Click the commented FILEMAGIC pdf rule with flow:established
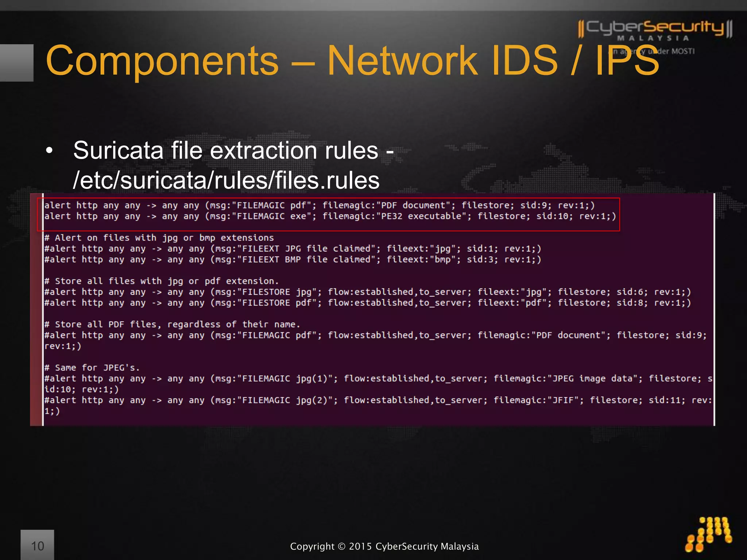Viewport: 747px width, 560px height. click(x=376, y=341)
